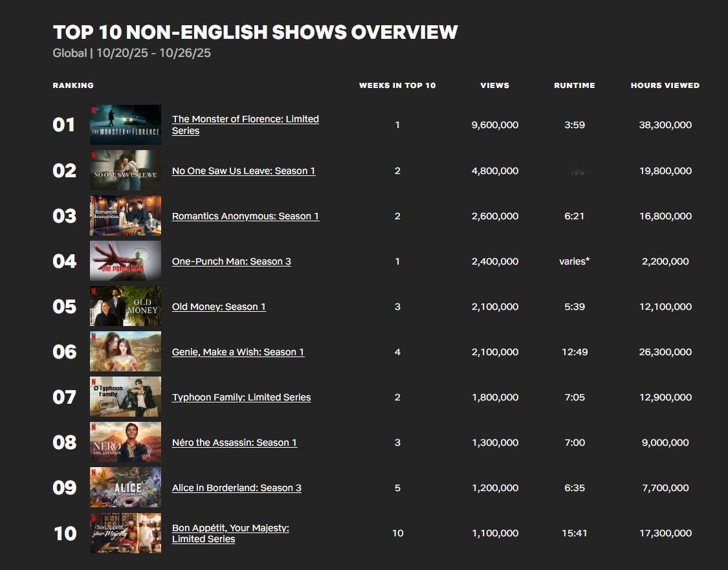The height and width of the screenshot is (570, 728).
Task: Open No One Saw Us Leave: Season 1 link
Action: [x=243, y=171]
